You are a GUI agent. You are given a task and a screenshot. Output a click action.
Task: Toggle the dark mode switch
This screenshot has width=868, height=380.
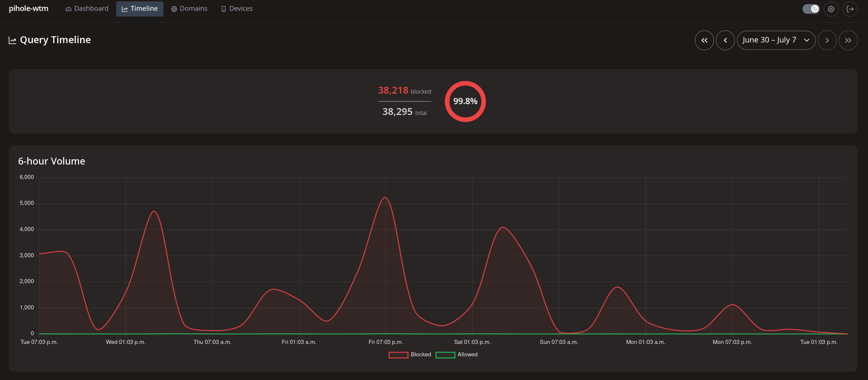(811, 9)
